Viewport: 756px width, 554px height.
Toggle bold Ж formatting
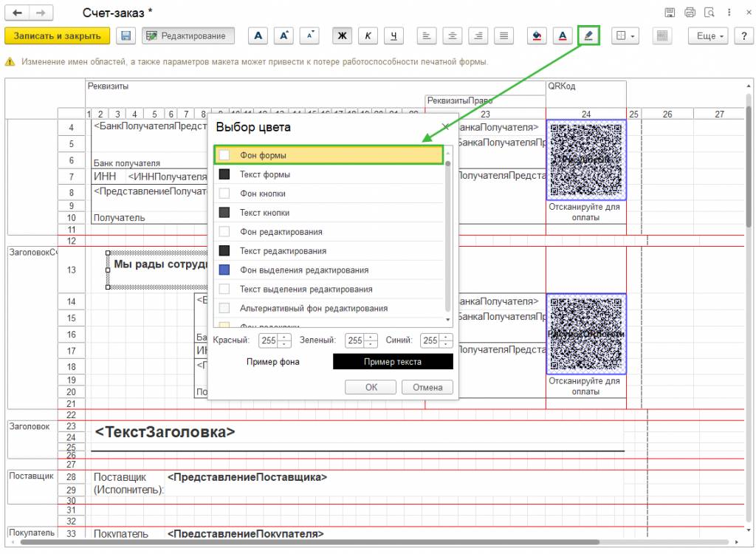[343, 35]
